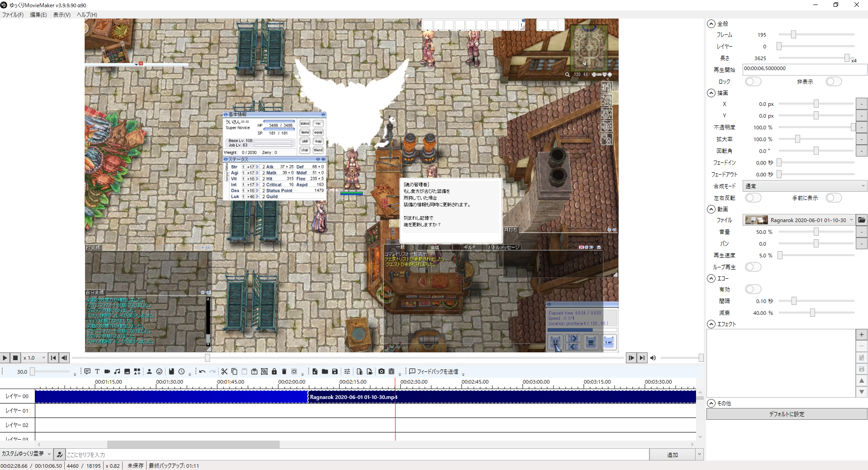Adjust the 不透明度 opacity slider
Viewport: 868px width, 470px height.
[816, 127]
